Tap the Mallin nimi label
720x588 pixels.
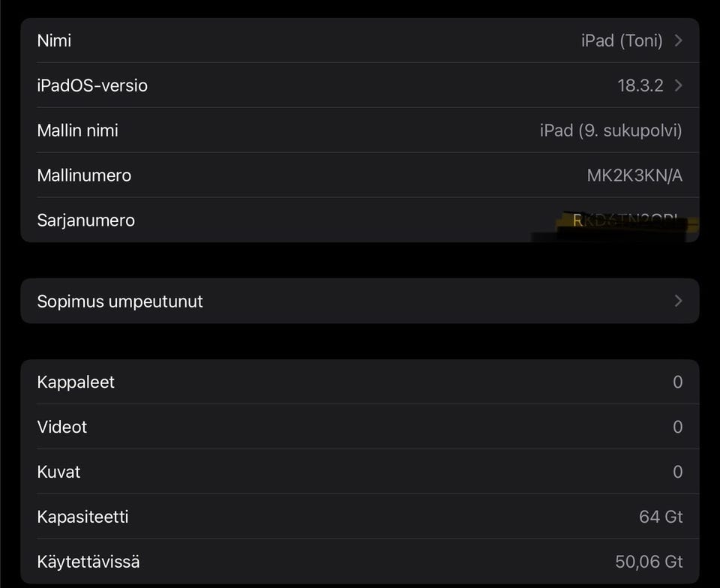coord(77,130)
